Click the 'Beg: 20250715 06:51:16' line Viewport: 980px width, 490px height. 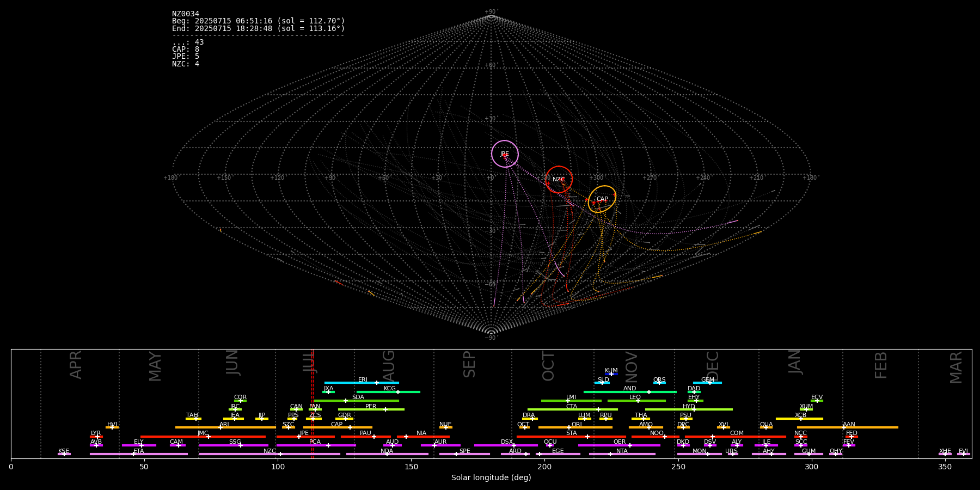pos(259,21)
